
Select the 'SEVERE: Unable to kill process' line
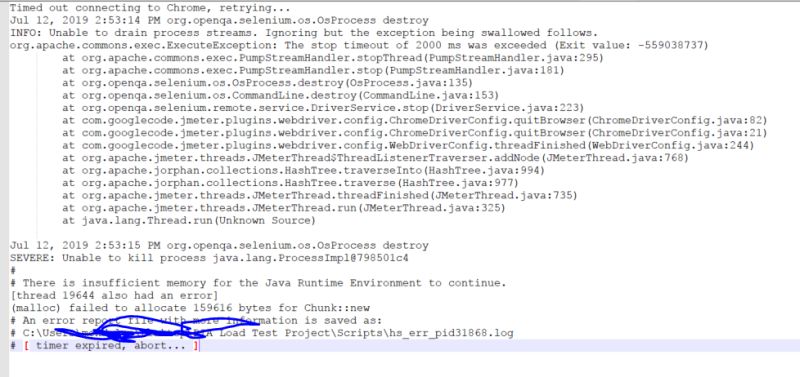tap(209, 258)
